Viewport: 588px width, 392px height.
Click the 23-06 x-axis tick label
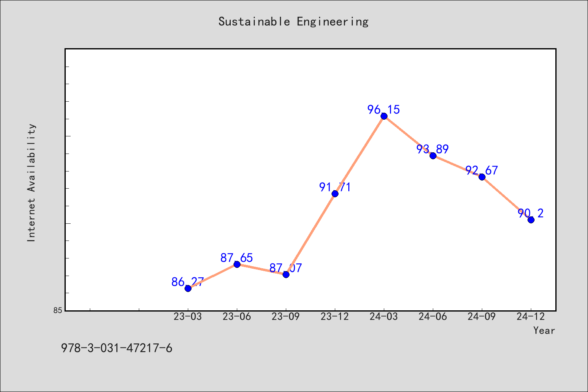(x=237, y=316)
